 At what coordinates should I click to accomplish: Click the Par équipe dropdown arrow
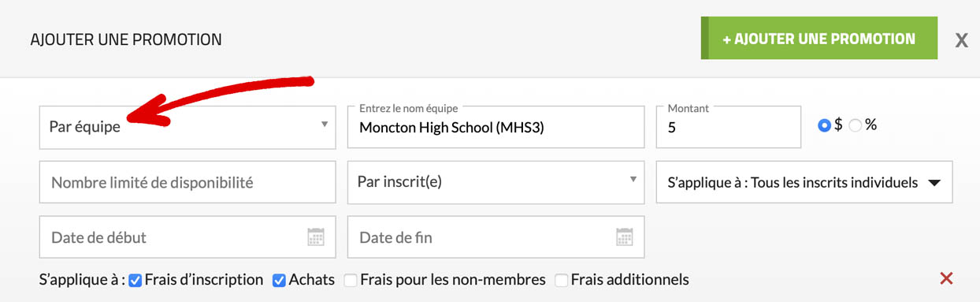pos(325,125)
